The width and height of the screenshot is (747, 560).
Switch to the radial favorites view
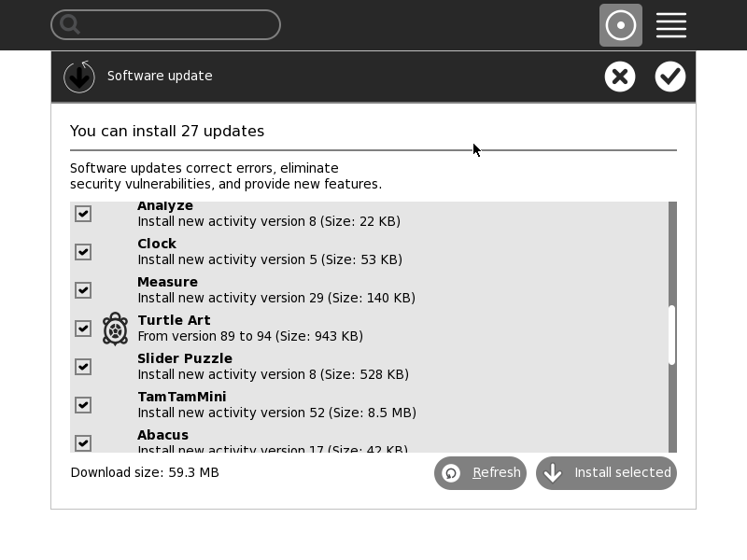[620, 25]
